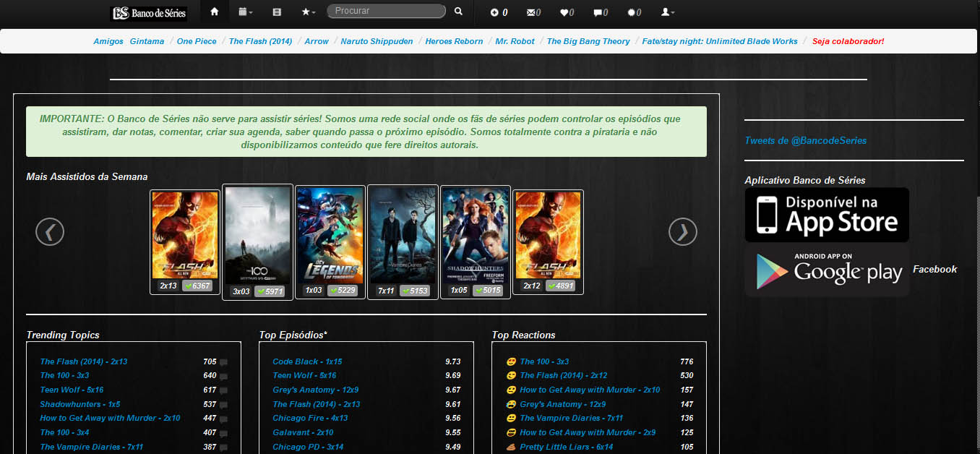Open top episode Galavant - 2x10
Image resolution: width=980 pixels, height=454 pixels.
coord(303,432)
